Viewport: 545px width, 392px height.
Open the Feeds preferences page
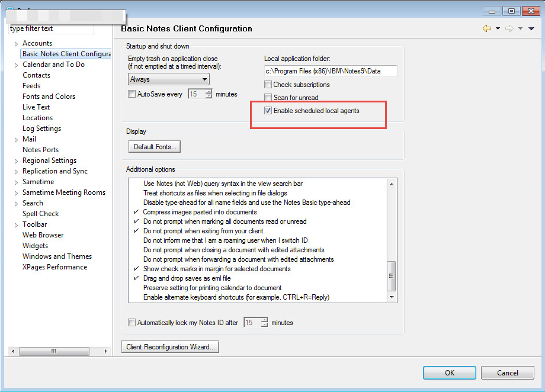(x=31, y=86)
